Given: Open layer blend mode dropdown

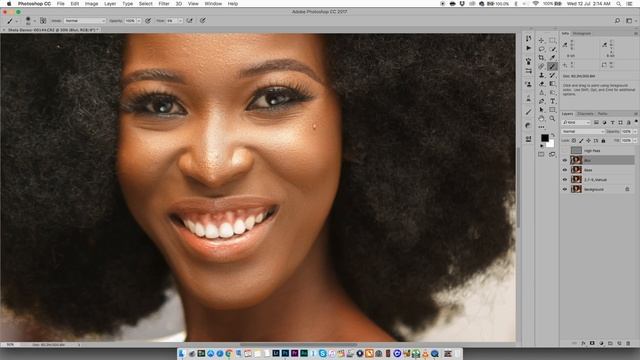Looking at the screenshot, I should coord(583,131).
